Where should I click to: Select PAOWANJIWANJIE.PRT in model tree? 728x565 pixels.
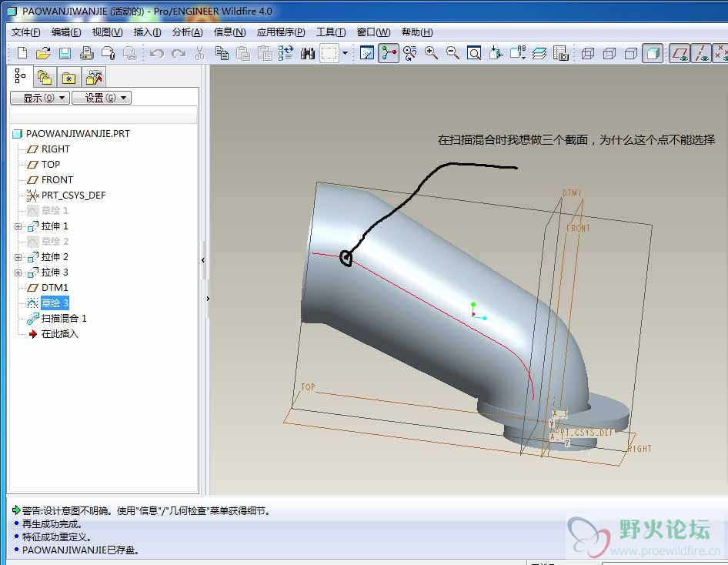click(78, 134)
